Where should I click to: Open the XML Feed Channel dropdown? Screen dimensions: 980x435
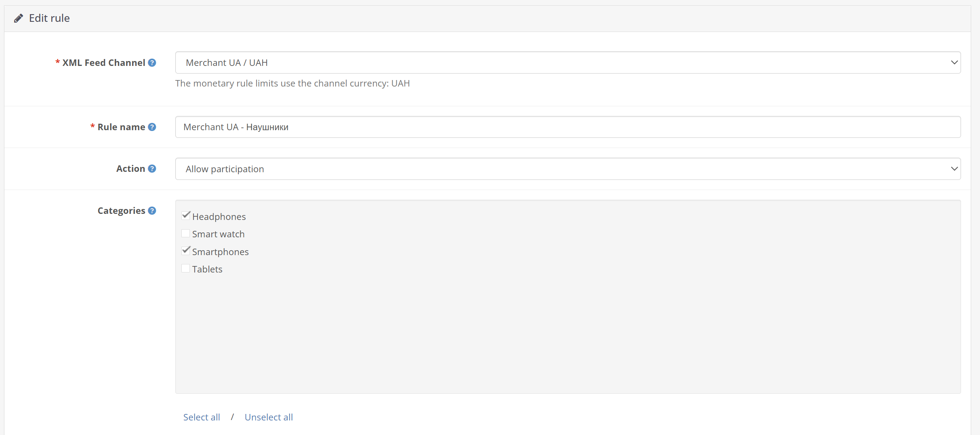[x=568, y=63]
